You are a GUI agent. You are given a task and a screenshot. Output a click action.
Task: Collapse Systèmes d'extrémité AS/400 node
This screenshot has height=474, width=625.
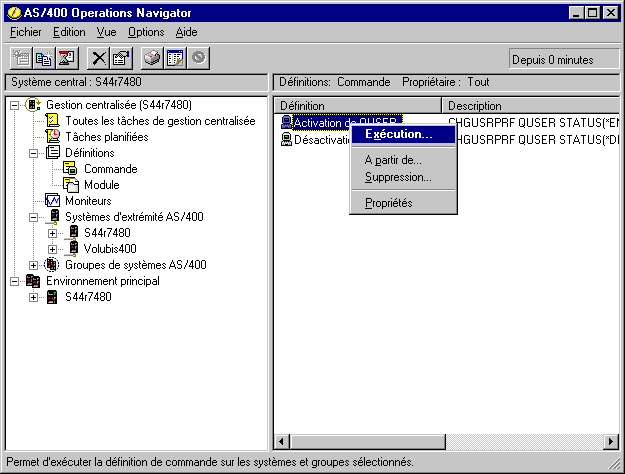33,217
